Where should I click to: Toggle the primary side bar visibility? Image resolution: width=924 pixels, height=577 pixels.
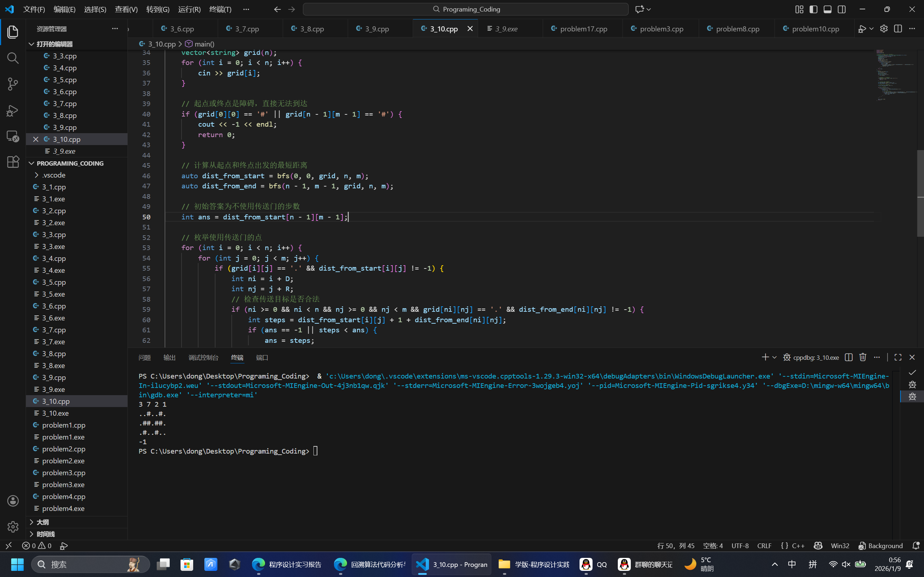pos(813,9)
